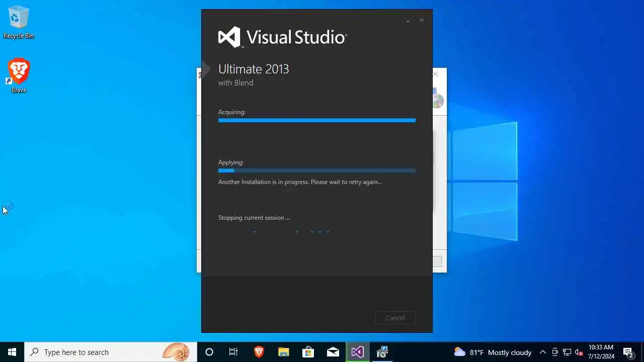
Task: Click the 'Stopping current session ...' text
Action: pyautogui.click(x=254, y=218)
